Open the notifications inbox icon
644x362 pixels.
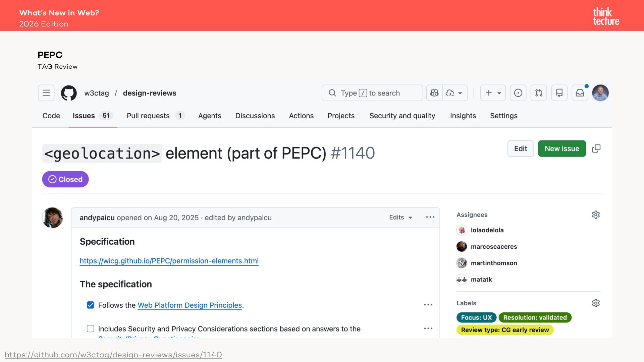tap(580, 93)
